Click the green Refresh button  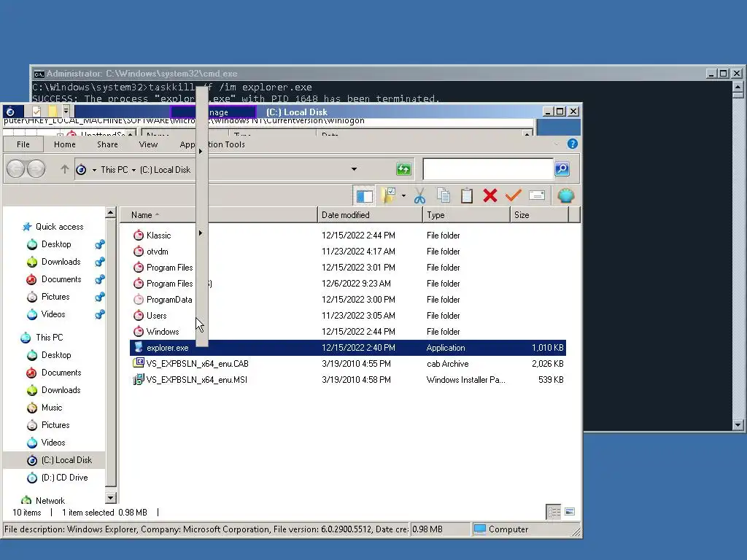pyautogui.click(x=403, y=169)
